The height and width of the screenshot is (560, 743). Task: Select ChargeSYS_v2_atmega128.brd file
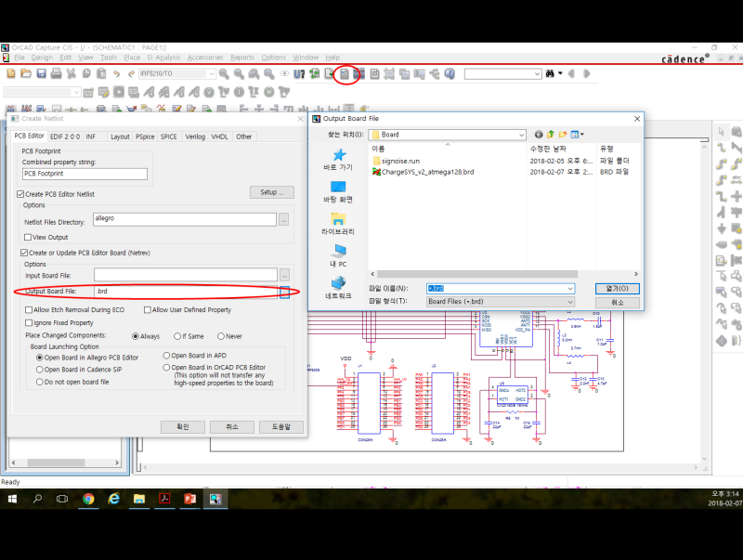coord(427,172)
